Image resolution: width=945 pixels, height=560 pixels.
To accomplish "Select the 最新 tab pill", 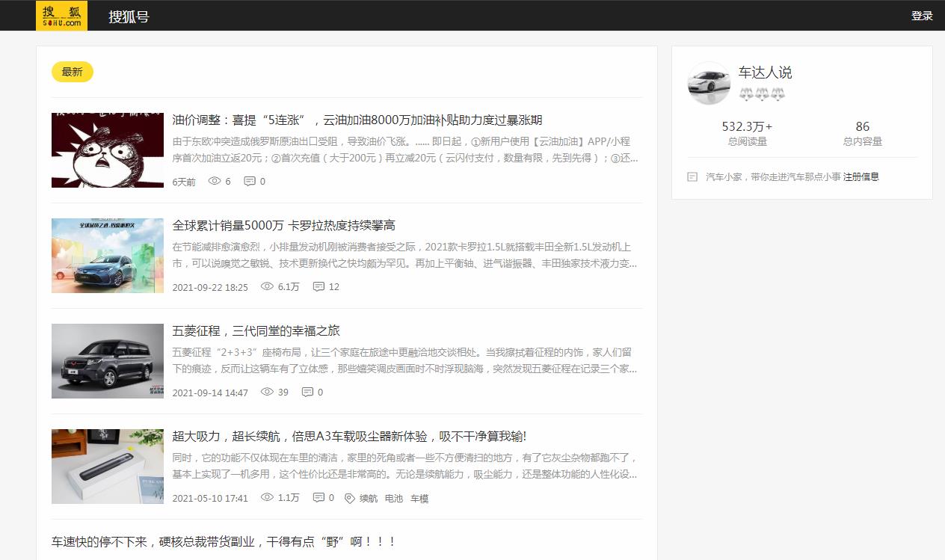I will point(73,72).
